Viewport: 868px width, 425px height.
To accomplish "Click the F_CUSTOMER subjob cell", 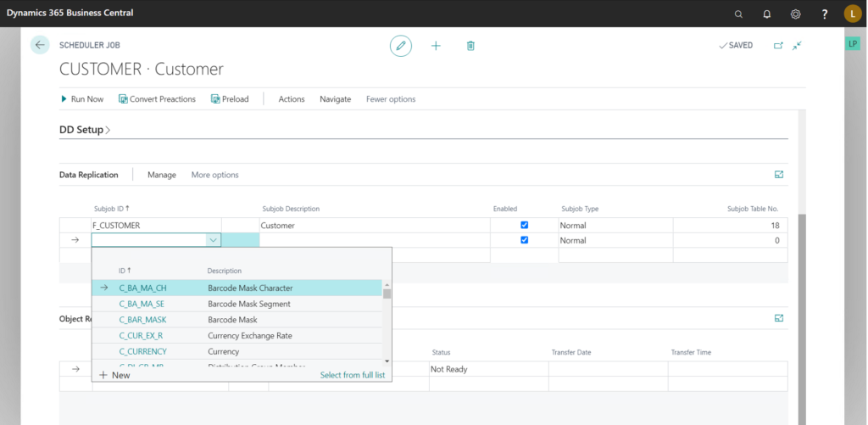I will point(157,226).
